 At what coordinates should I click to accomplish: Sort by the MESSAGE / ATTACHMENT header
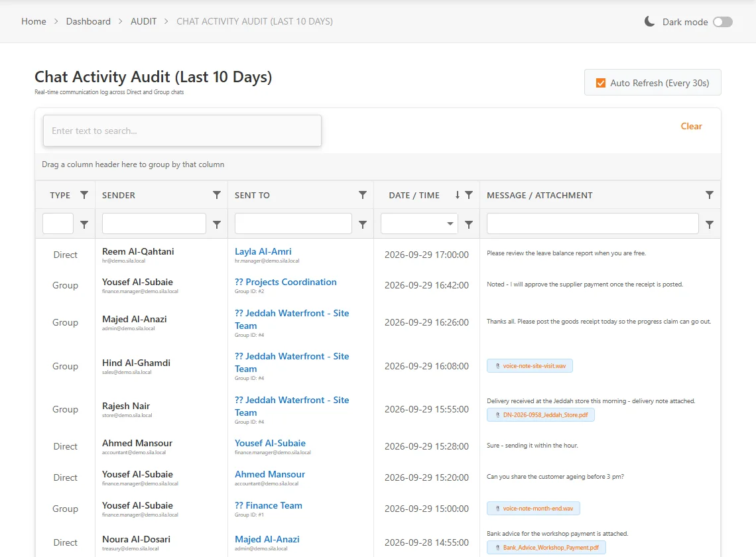pos(540,196)
